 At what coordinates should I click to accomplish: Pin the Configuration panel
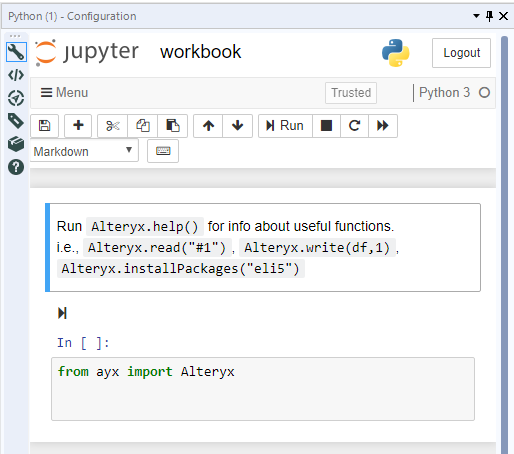[x=489, y=16]
